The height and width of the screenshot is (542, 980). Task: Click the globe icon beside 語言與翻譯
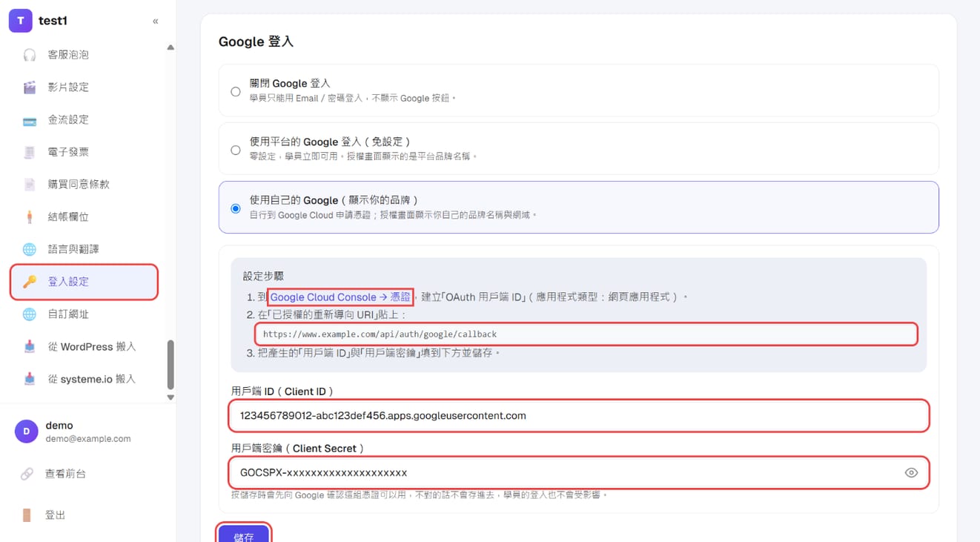tap(30, 249)
